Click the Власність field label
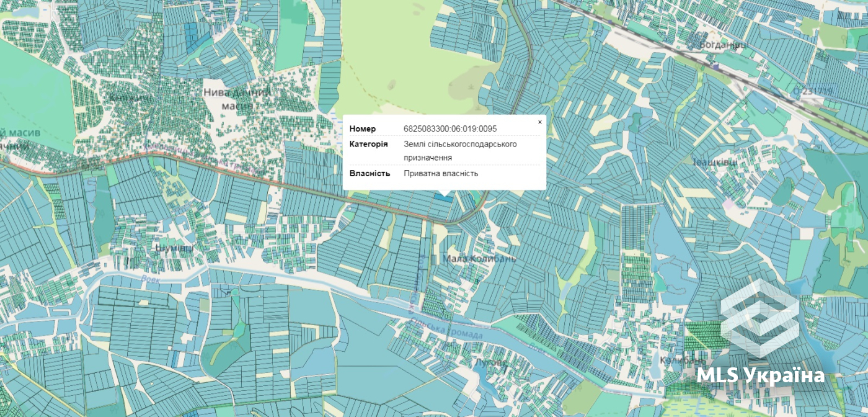This screenshot has width=868, height=417. 370,173
